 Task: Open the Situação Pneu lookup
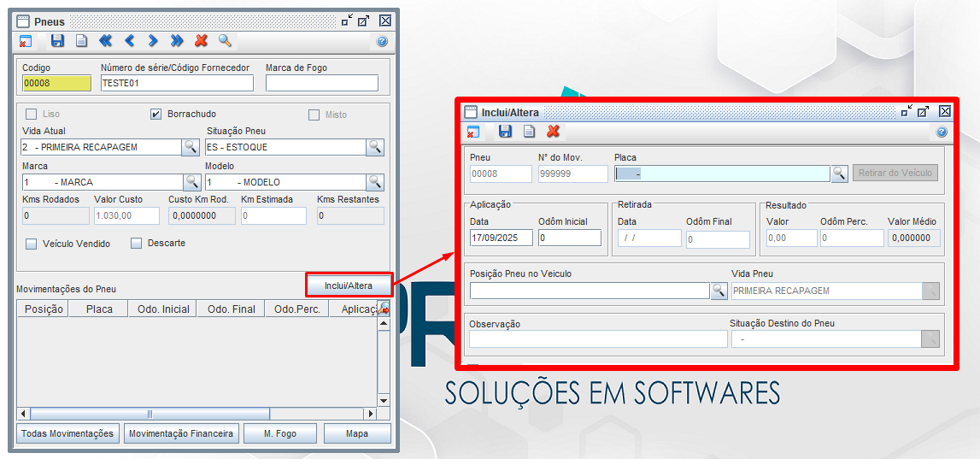374,147
